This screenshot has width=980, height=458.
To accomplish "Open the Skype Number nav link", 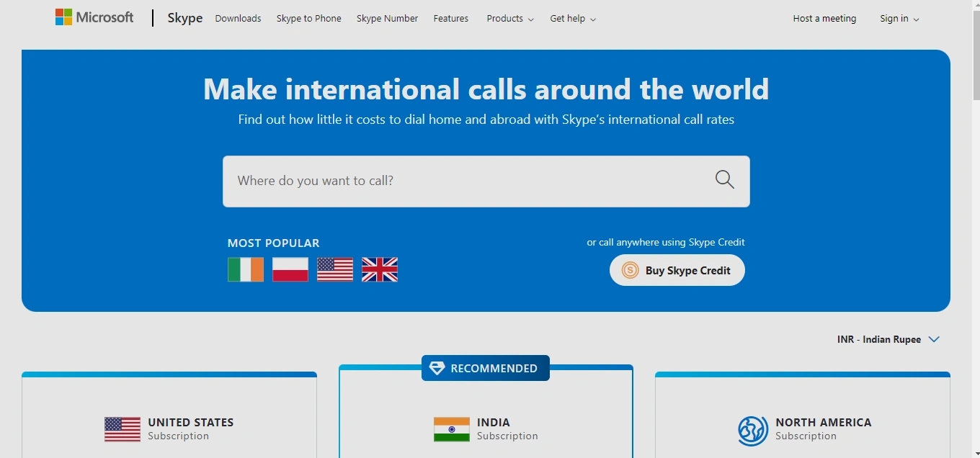I will coord(387,19).
